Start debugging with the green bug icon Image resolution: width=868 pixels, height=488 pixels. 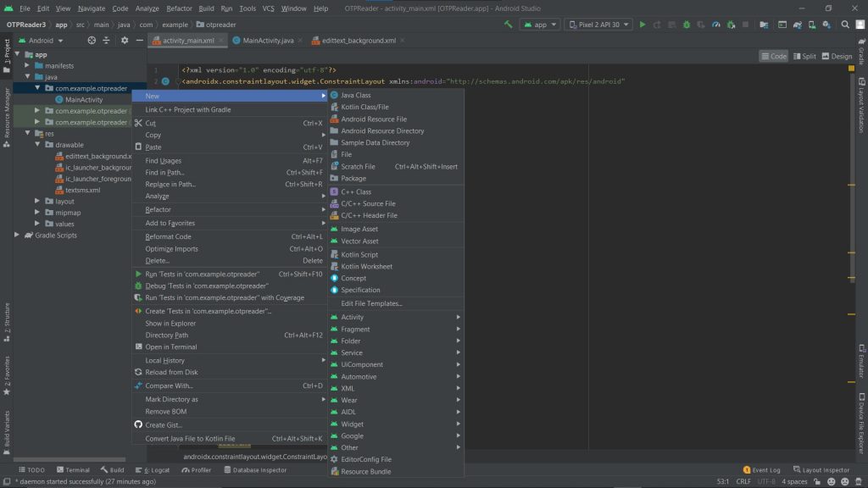point(687,25)
